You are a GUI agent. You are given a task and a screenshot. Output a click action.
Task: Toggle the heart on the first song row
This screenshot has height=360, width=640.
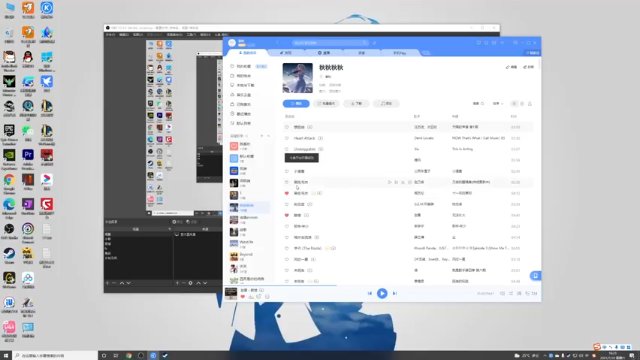coord(287,127)
